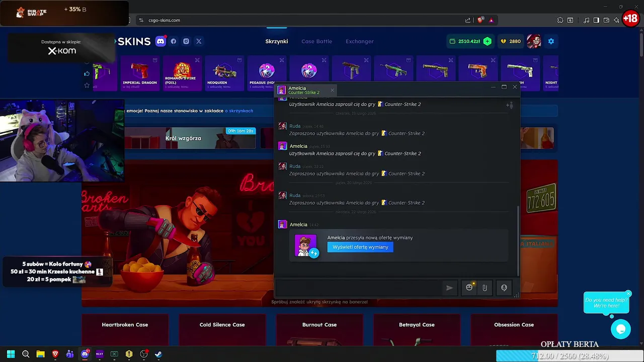Open the browser extensions puzzle icon

pyautogui.click(x=560, y=20)
